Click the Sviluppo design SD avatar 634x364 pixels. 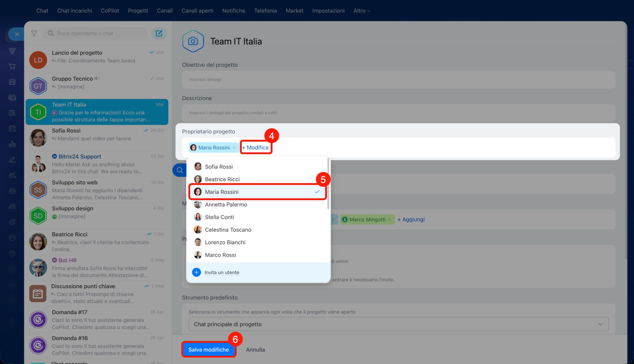38,215
